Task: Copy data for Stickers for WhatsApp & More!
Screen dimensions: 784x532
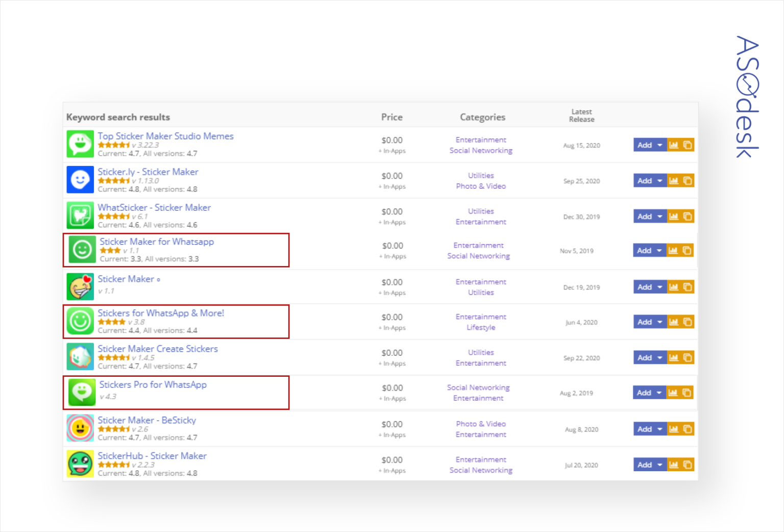Action: click(x=688, y=322)
